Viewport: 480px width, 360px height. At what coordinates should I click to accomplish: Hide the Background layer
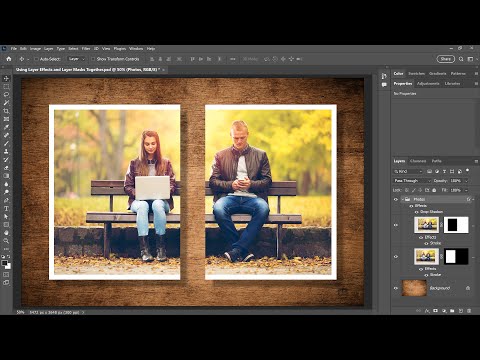click(x=396, y=288)
